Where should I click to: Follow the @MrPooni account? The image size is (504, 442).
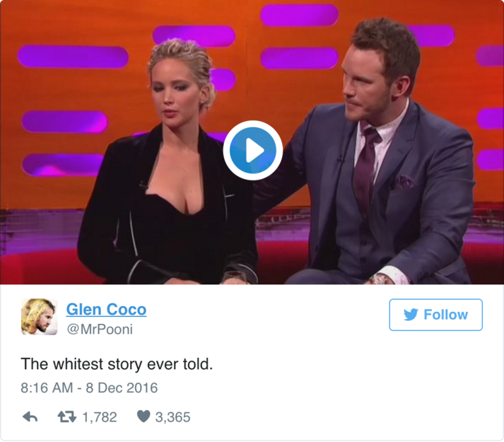tap(435, 315)
